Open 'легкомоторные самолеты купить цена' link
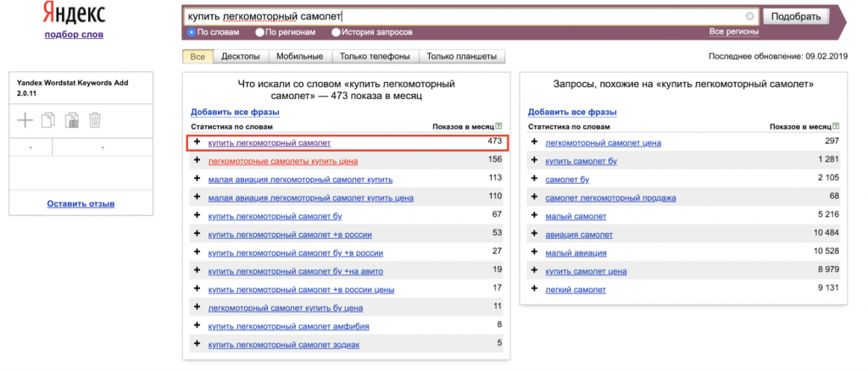Viewport: 868px width, 371px height. pos(283,162)
